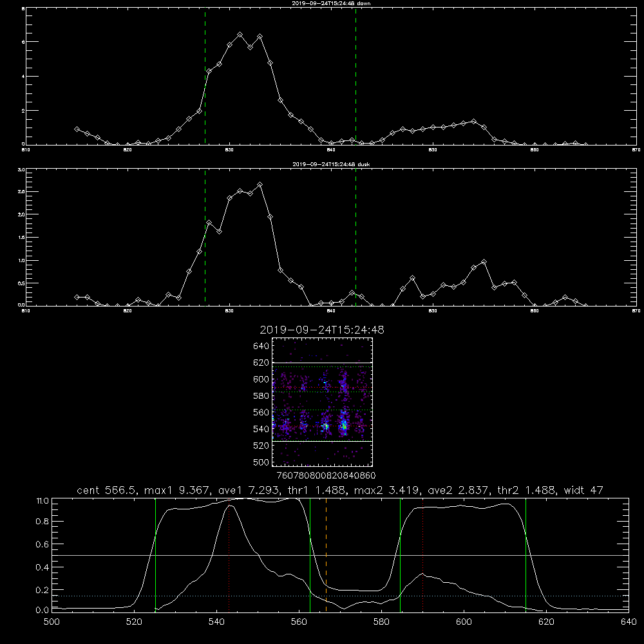The height and width of the screenshot is (644, 644).
Task: Select the green vertical line near 563 in bottom plot
Action: point(310,555)
